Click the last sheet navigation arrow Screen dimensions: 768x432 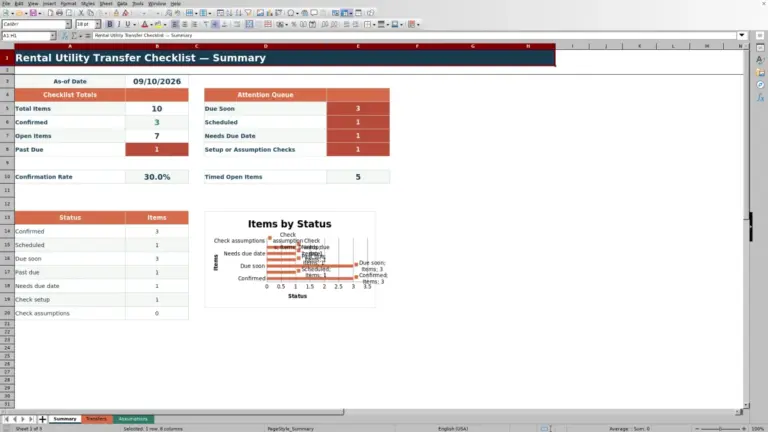click(31, 419)
